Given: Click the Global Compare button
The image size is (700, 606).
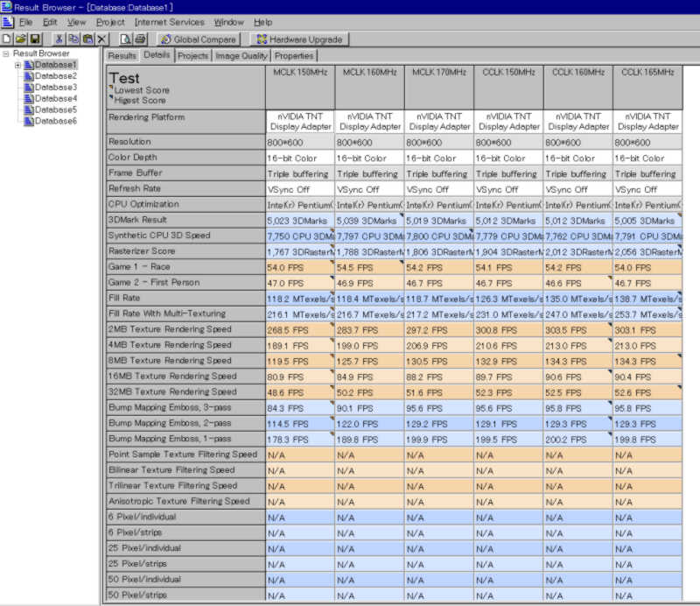Looking at the screenshot, I should 199,39.
